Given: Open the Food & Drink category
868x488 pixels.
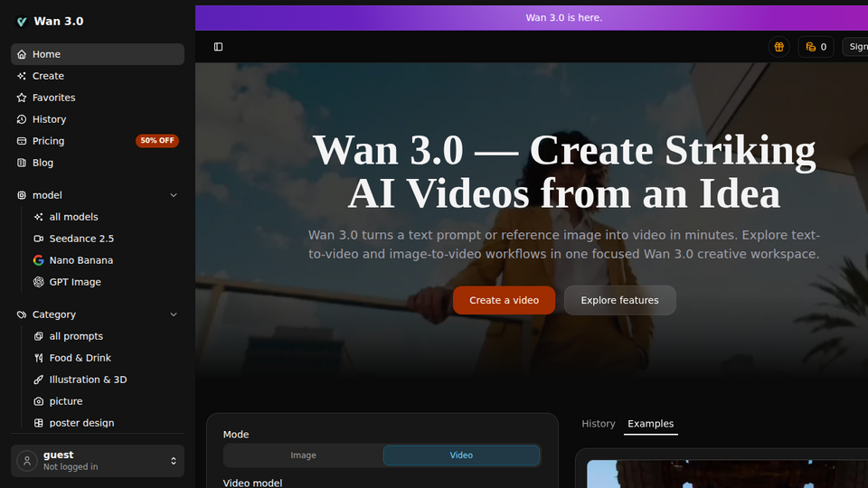Looking at the screenshot, I should [107, 358].
